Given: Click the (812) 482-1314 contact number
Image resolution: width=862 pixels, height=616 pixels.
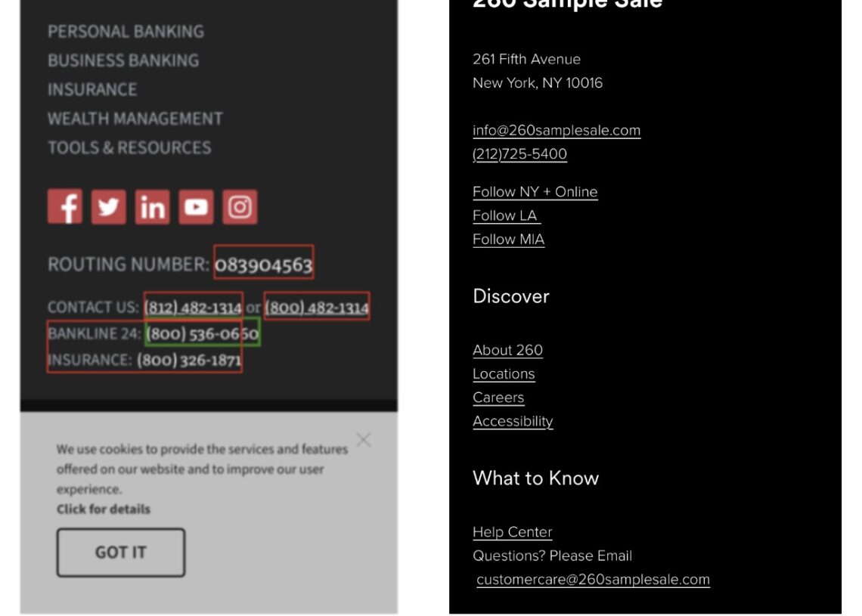Looking at the screenshot, I should [x=193, y=308].
